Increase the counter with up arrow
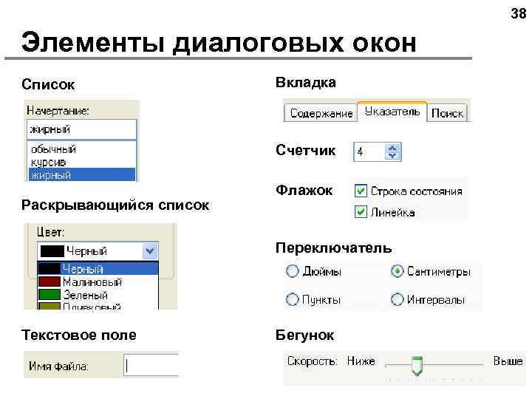This screenshot has height=399, width=532. [x=393, y=148]
